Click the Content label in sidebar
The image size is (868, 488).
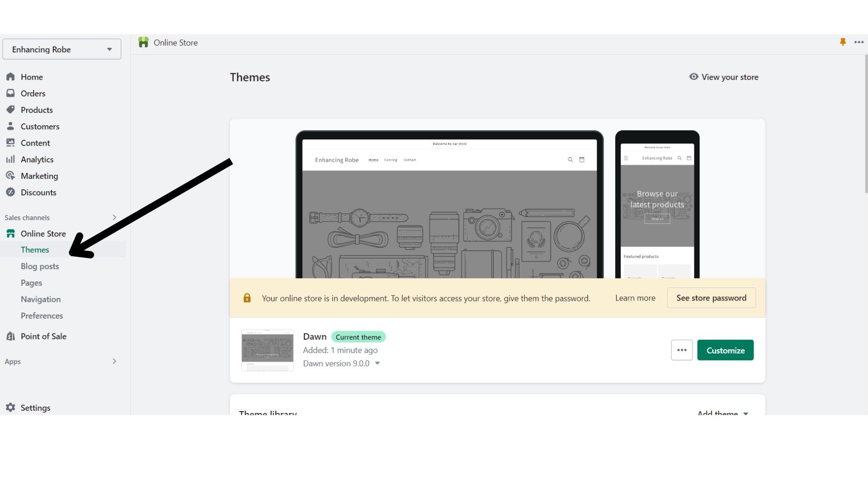(x=35, y=143)
